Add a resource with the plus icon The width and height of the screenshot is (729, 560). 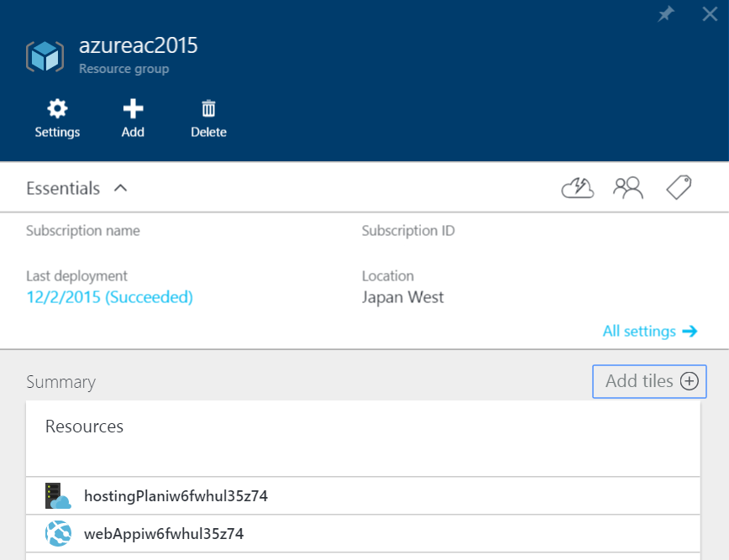pyautogui.click(x=133, y=118)
